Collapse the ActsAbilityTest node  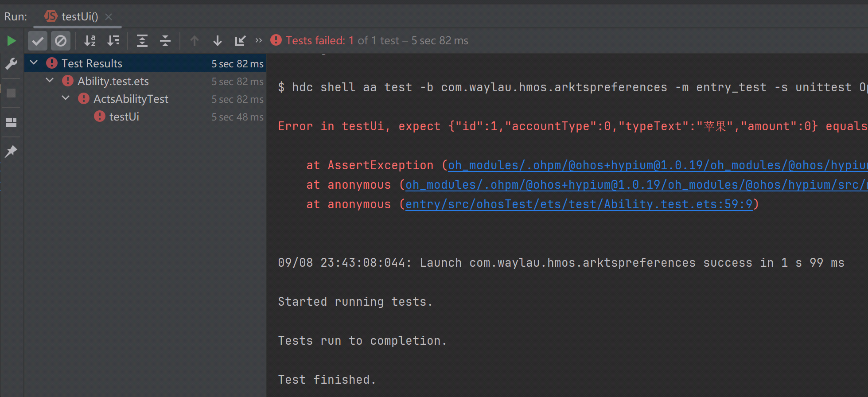pos(66,98)
